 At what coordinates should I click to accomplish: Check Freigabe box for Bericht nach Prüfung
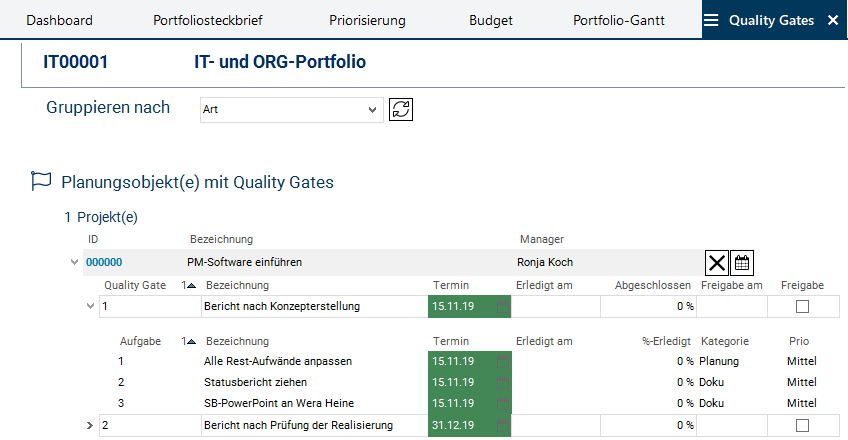click(802, 426)
